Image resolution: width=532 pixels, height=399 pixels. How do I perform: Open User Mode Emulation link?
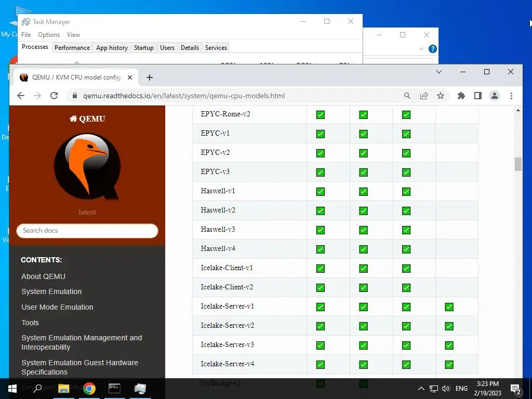57,307
